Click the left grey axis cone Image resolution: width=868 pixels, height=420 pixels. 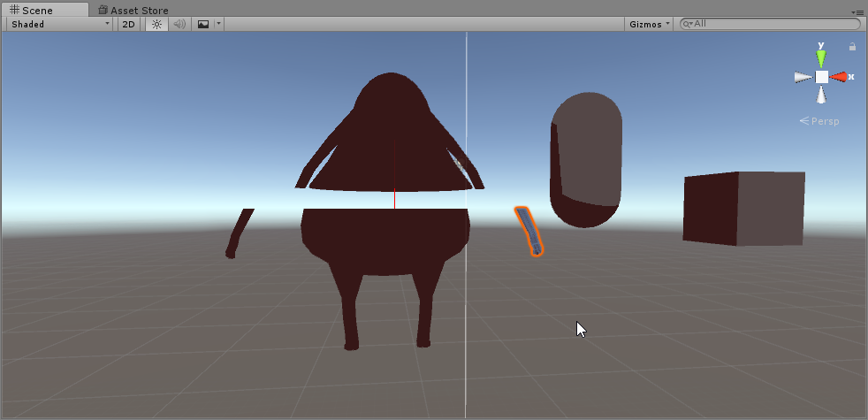click(803, 77)
